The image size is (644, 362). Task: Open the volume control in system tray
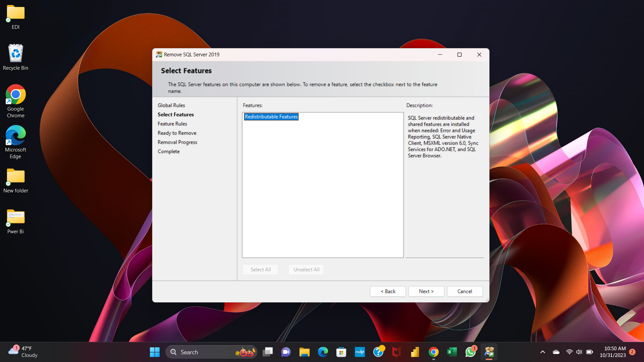click(579, 352)
